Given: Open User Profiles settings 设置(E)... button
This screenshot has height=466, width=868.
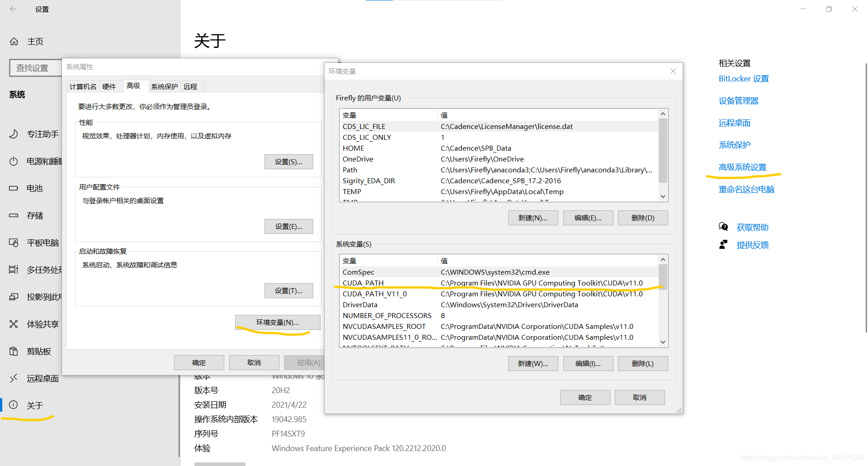Looking at the screenshot, I should (289, 226).
